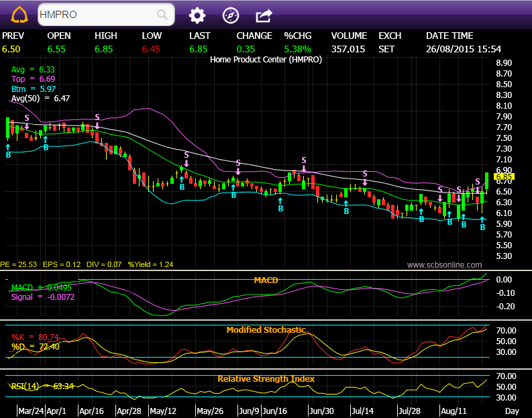Click the share export icon

pos(264,15)
